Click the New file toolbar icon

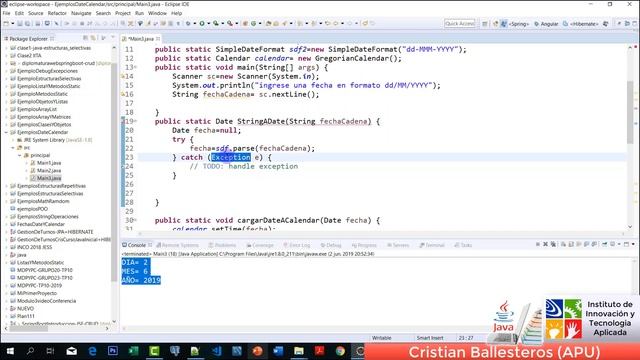click(x=6, y=24)
